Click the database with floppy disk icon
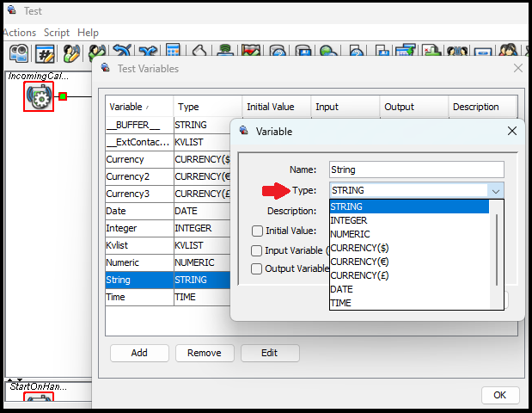 click(303, 51)
